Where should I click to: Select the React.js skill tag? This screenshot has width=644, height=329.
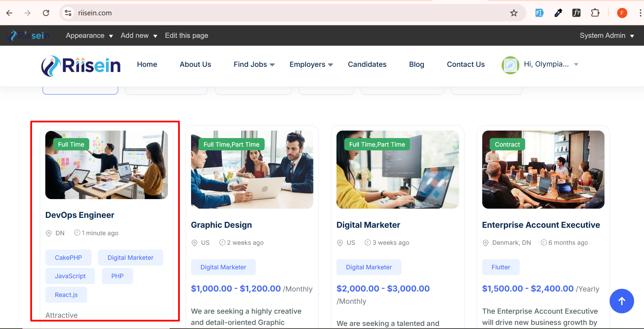(66, 295)
